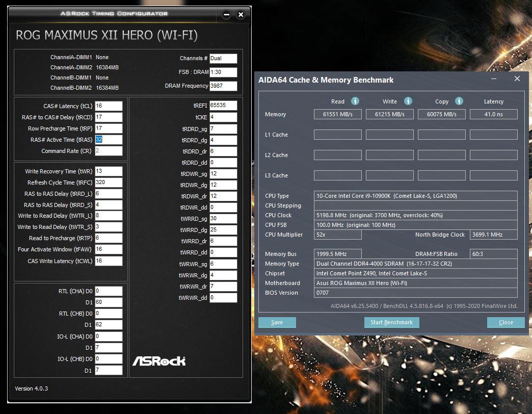Click the CPU FSB value 100.0 MHz

[x=356, y=225]
